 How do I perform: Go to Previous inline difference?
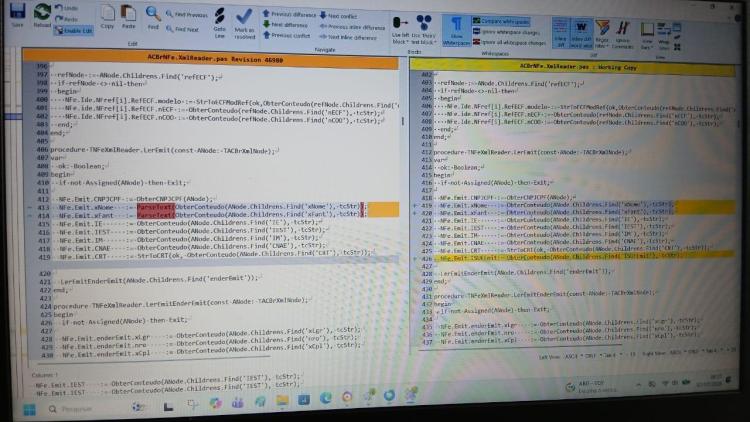tap(352, 27)
